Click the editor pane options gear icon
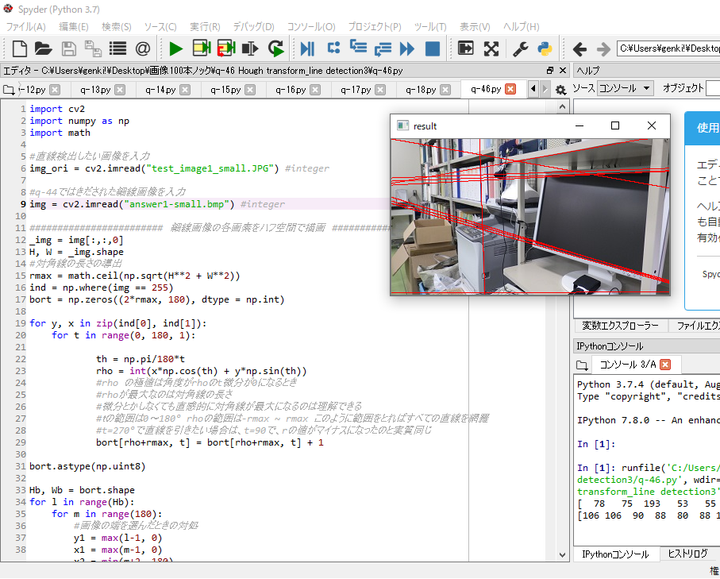This screenshot has height=579, width=720. (x=560, y=89)
